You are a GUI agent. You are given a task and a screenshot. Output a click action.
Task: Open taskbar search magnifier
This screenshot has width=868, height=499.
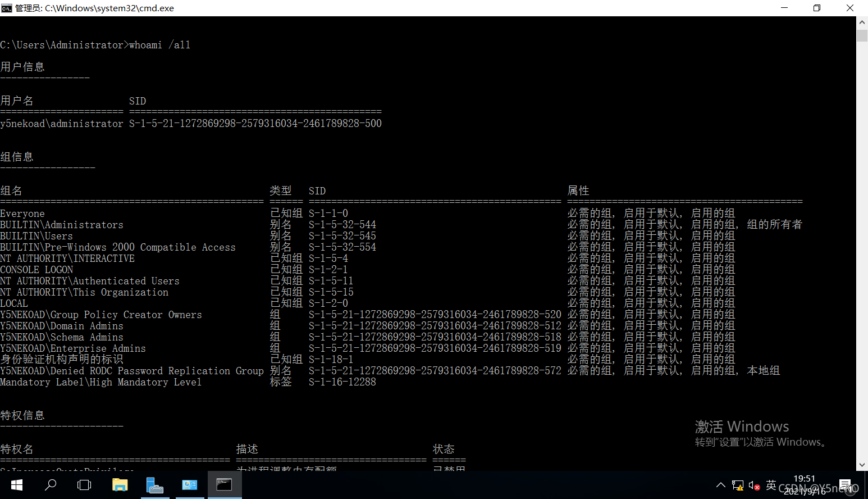(x=51, y=485)
